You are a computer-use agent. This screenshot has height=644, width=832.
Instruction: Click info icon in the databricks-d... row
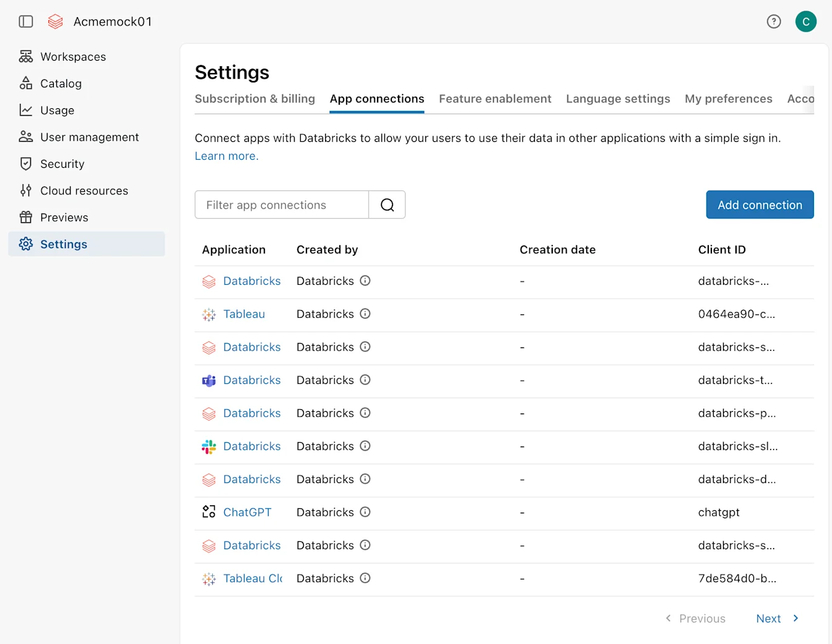coord(365,479)
